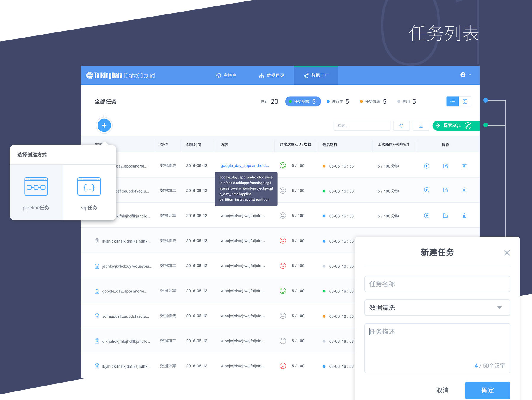Close the 新建任务 dialog

[x=507, y=253]
